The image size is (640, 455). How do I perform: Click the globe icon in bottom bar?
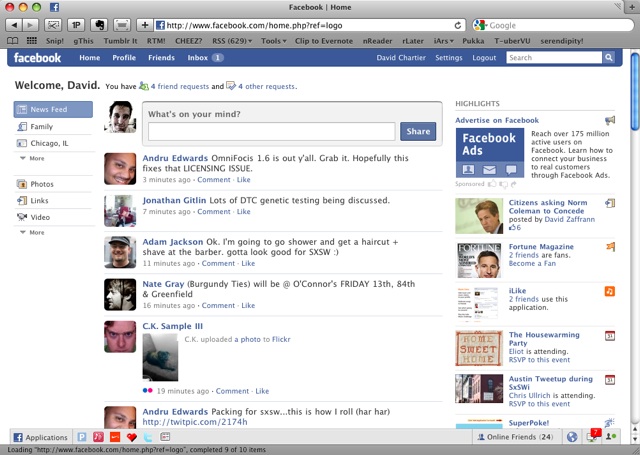pos(572,437)
